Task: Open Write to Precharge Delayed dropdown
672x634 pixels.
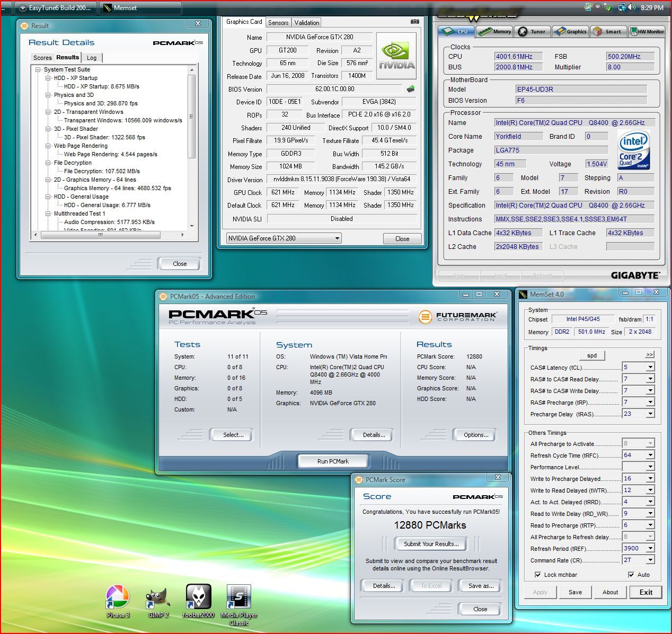Action: [650, 478]
